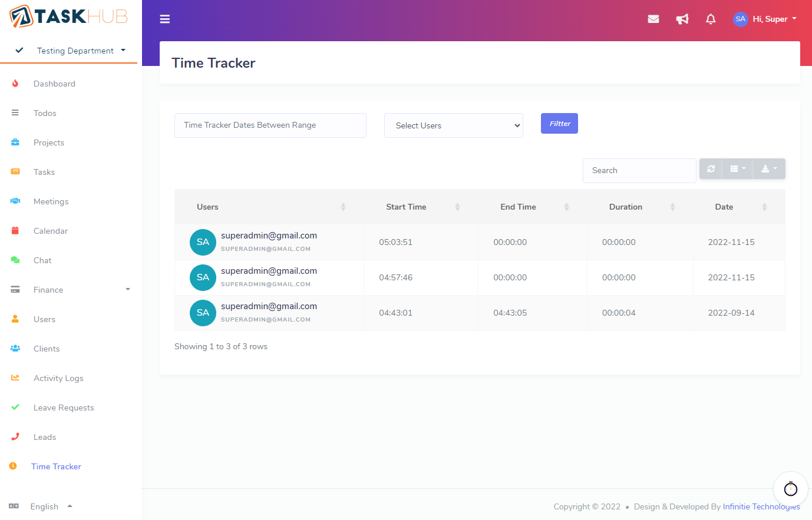Refresh the time tracker table

(711, 169)
